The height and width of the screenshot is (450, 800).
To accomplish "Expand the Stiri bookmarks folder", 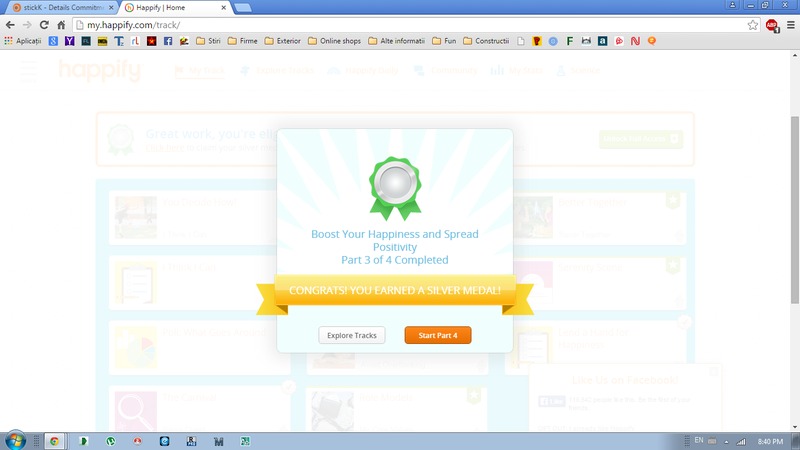I will tap(209, 41).
